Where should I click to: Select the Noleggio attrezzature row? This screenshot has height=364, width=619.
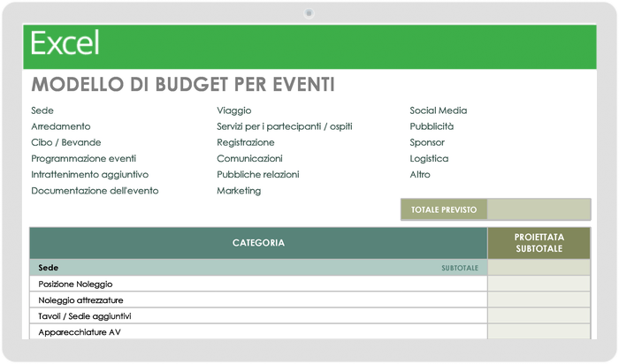tap(258, 300)
